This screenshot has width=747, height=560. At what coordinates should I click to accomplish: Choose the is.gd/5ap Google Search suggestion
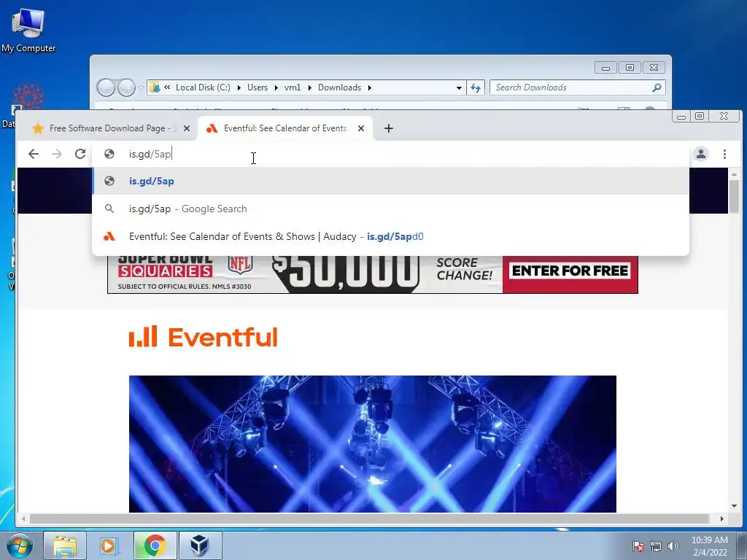pyautogui.click(x=391, y=209)
